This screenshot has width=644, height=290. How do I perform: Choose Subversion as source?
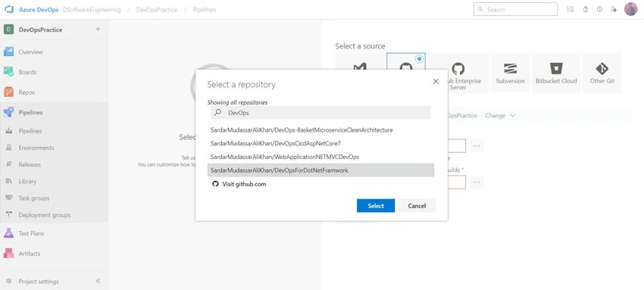click(510, 73)
